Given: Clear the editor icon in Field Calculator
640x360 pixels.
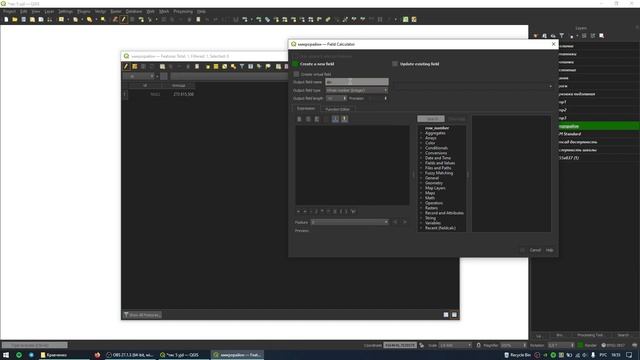Looking at the screenshot, I should 299,119.
